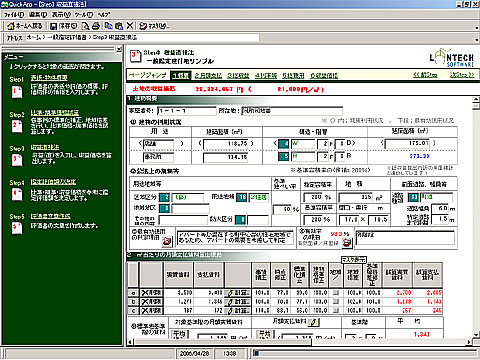480x360 pixels.
Task: Open the File (ファイル) menu
Action: pos(13,15)
